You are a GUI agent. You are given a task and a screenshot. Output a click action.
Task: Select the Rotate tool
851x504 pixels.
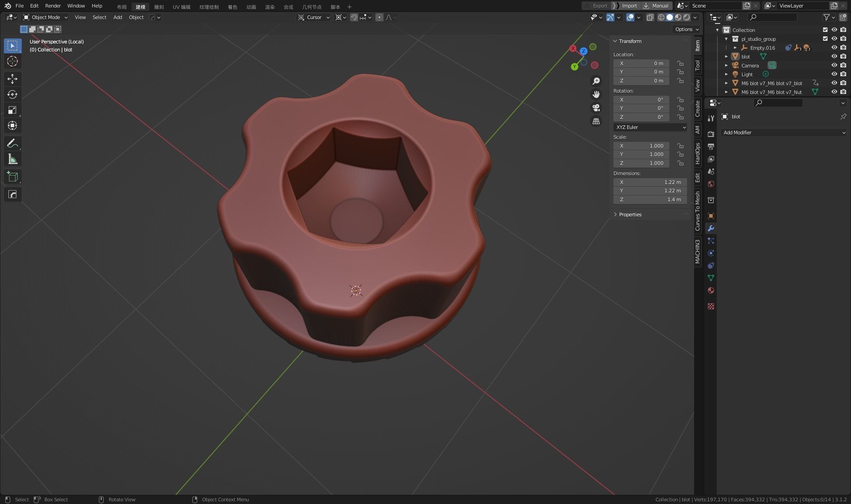[x=12, y=94]
